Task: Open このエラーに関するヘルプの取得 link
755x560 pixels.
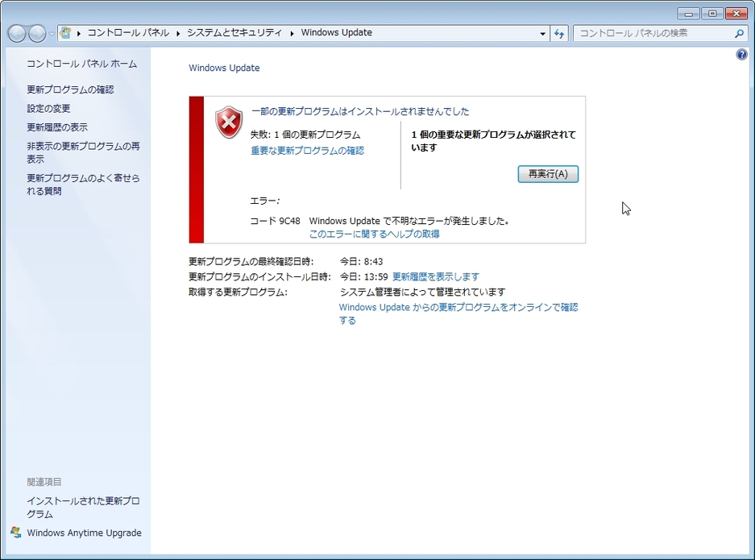Action: click(x=374, y=234)
